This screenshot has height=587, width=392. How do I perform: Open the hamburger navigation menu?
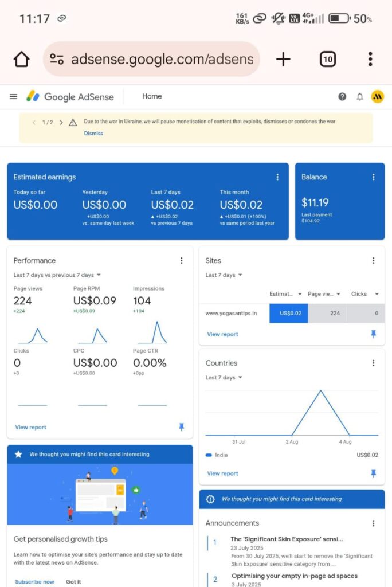14,96
